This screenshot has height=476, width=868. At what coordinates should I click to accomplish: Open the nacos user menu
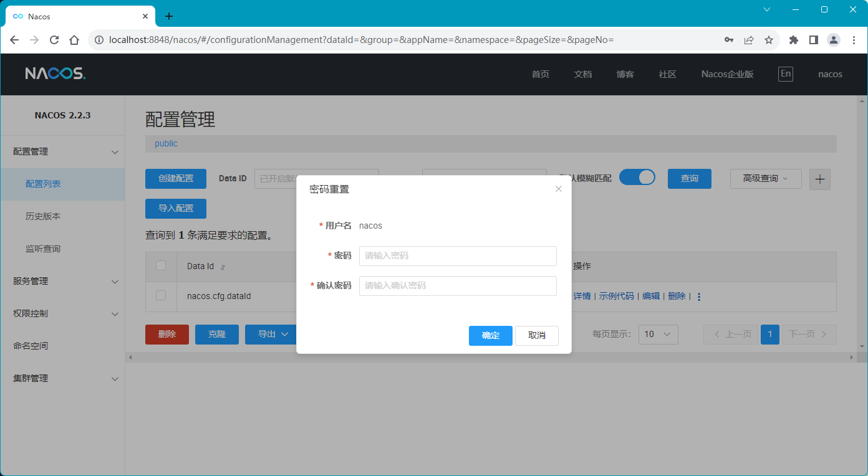pyautogui.click(x=831, y=74)
